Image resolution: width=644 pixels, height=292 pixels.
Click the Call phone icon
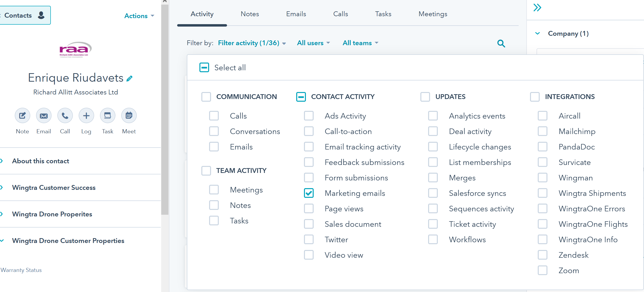(x=65, y=115)
